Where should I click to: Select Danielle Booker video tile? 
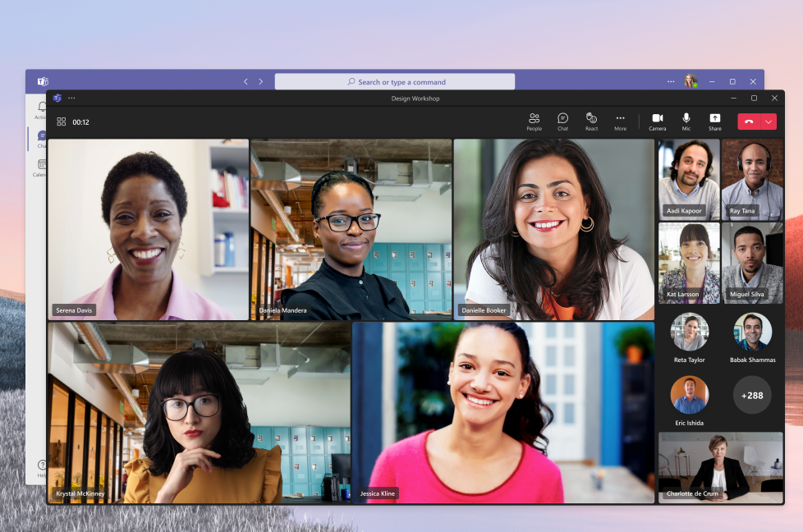click(x=554, y=229)
